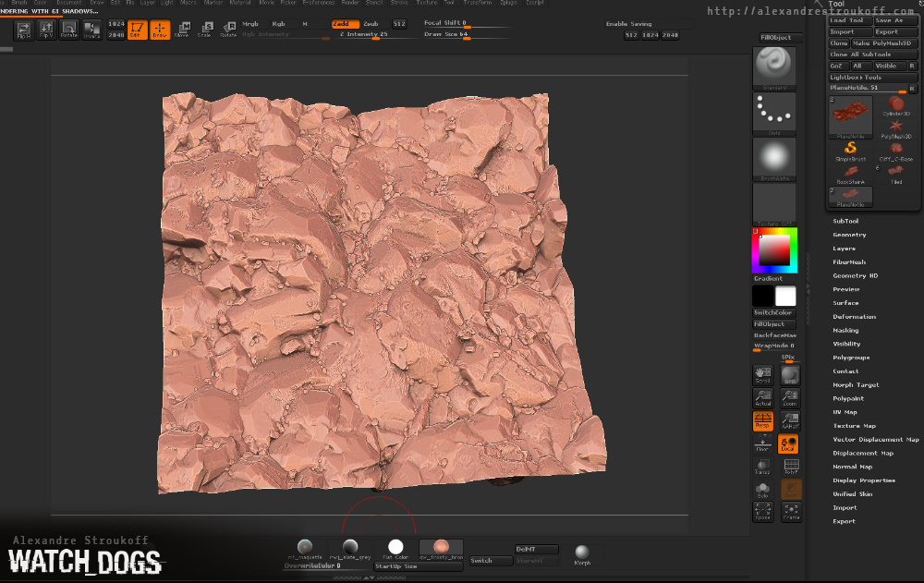
Task: Expand the Polygroups section
Action: [x=851, y=358]
